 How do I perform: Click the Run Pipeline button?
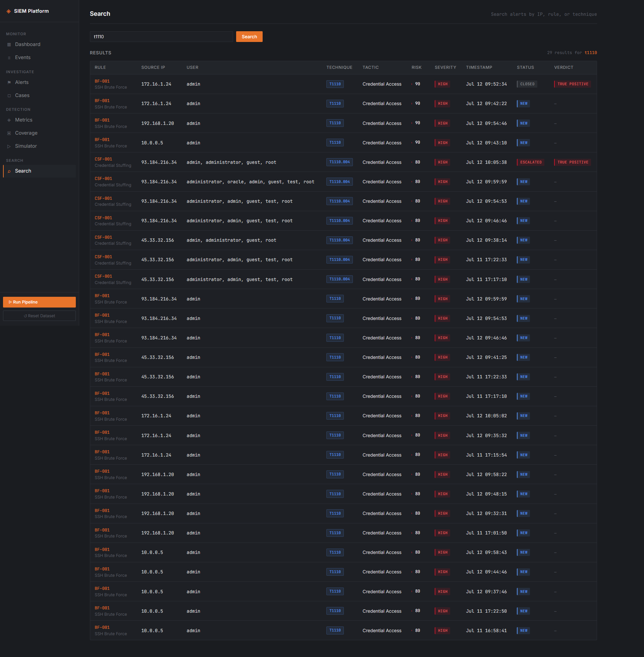(39, 302)
